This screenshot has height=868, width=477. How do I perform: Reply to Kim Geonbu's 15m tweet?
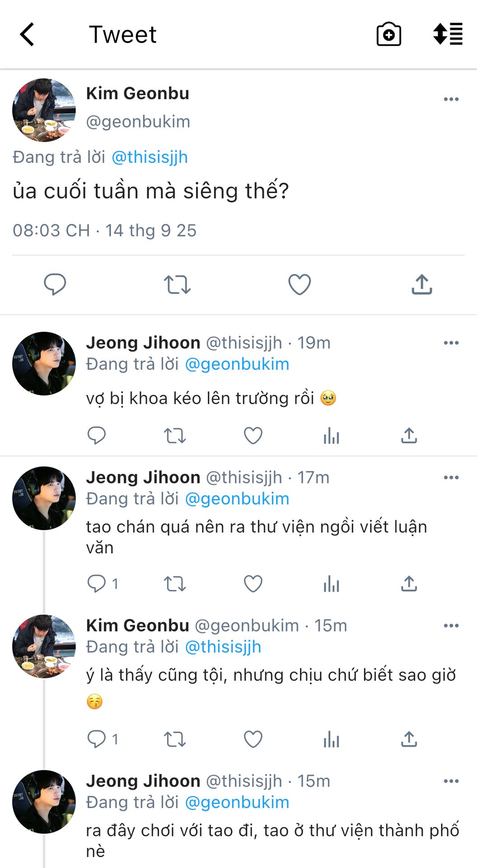pos(96,739)
